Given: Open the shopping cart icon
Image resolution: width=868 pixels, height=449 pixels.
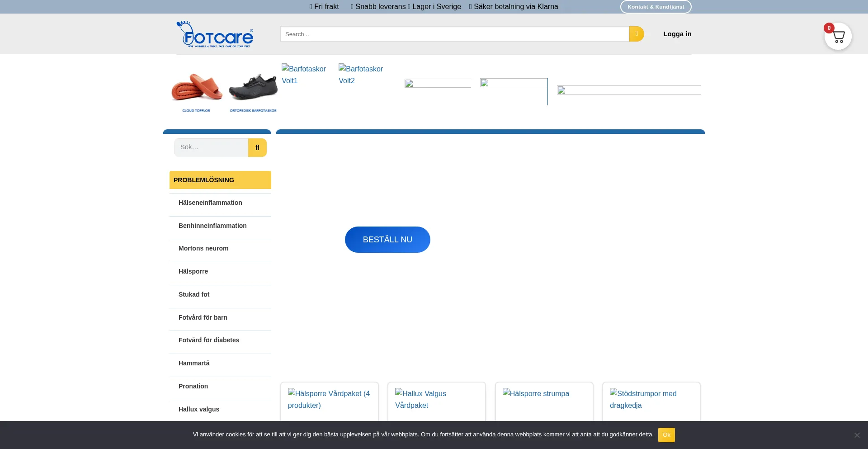Looking at the screenshot, I should click(x=838, y=36).
